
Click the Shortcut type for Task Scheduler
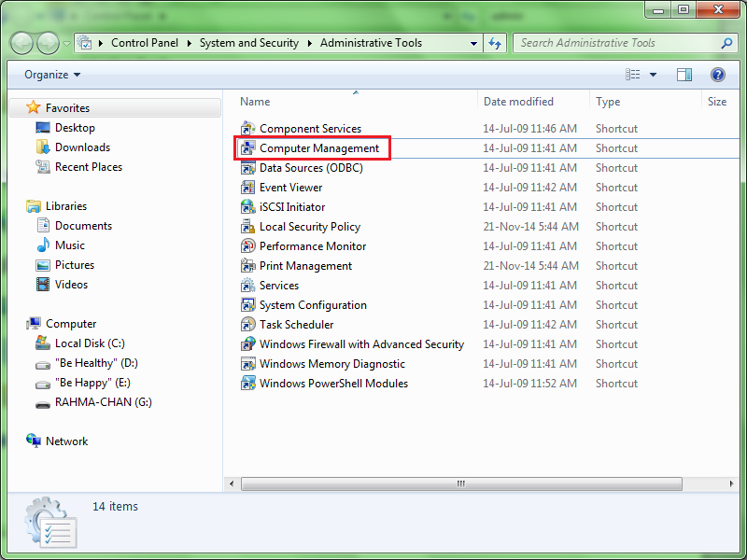click(616, 324)
